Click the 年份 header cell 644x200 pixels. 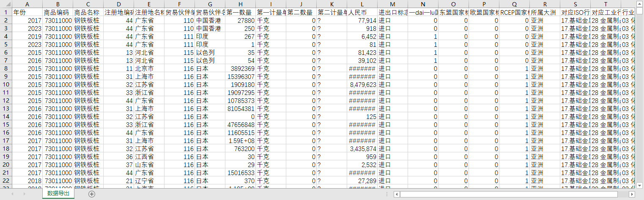click(x=27, y=12)
